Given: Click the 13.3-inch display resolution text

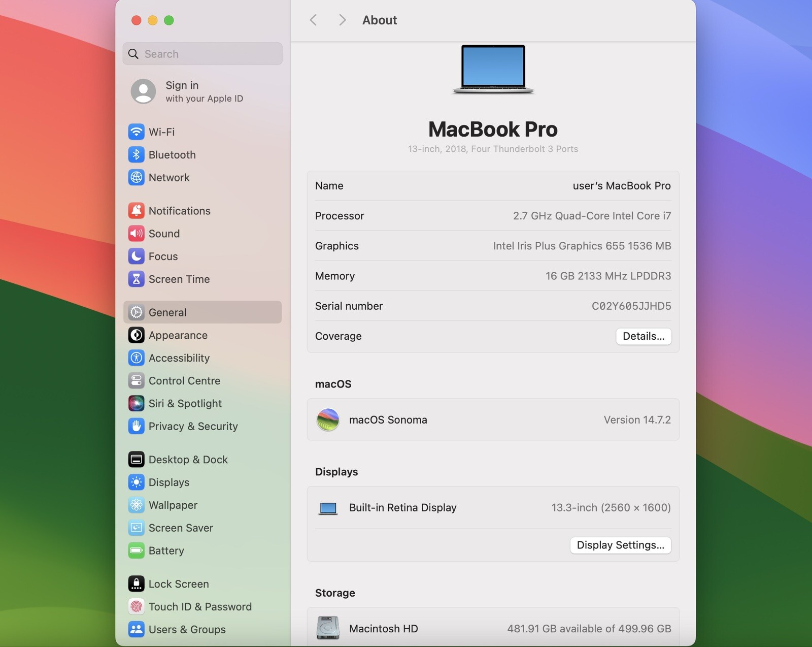Looking at the screenshot, I should (611, 508).
